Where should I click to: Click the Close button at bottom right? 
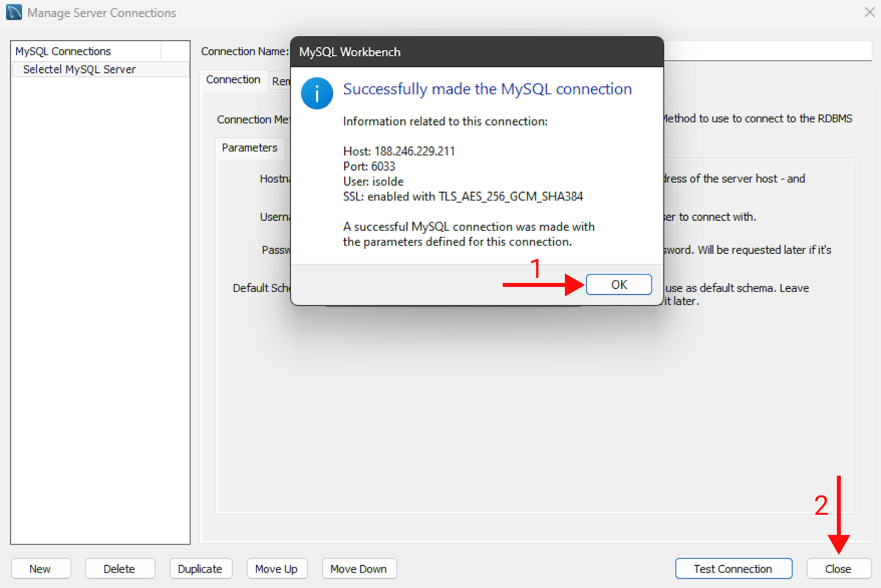(x=839, y=569)
